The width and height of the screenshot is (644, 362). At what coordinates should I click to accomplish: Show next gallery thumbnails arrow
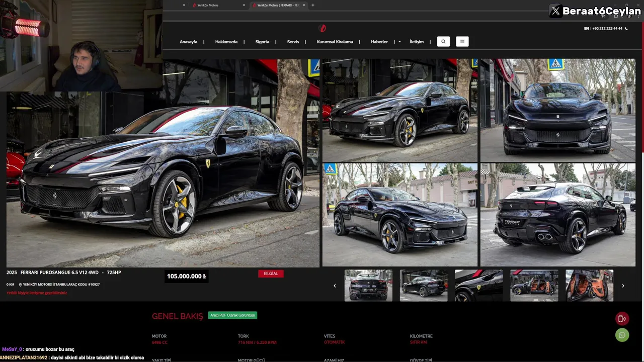tap(623, 286)
